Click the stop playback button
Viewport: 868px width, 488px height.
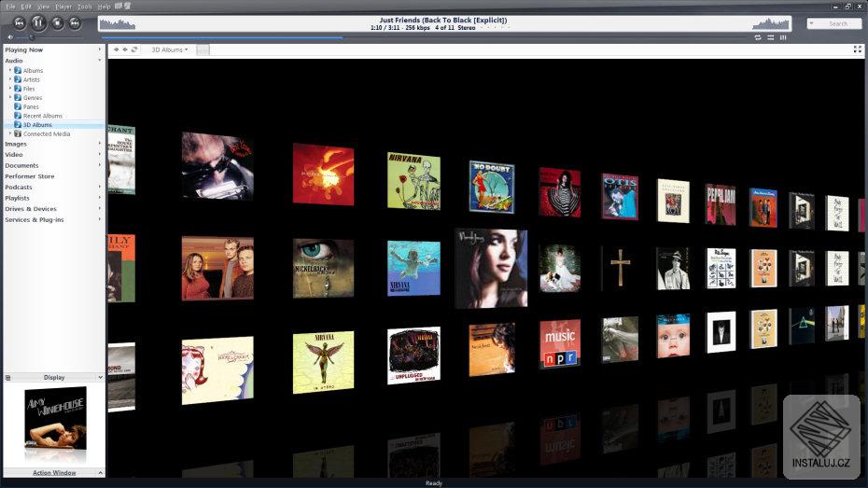(57, 22)
